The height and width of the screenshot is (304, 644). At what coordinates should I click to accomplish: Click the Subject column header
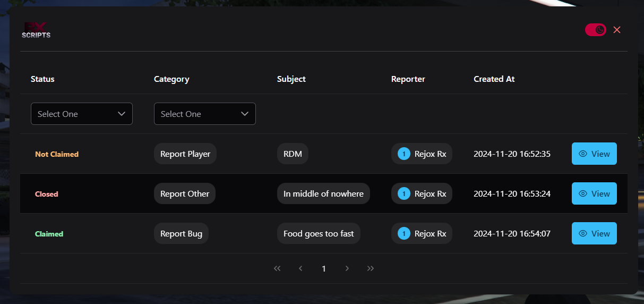tap(291, 79)
